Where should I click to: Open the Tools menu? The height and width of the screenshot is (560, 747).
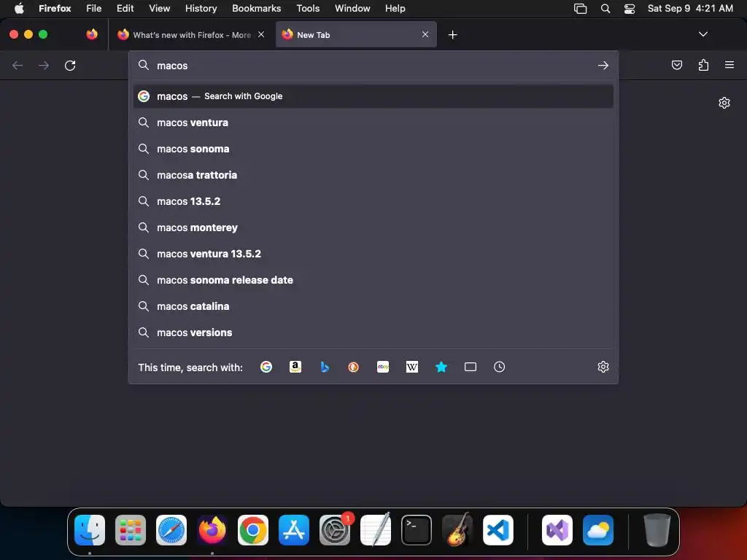(308, 8)
